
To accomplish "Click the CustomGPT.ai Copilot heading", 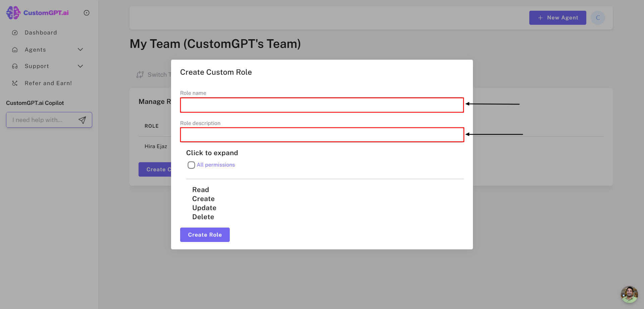I will click(35, 103).
